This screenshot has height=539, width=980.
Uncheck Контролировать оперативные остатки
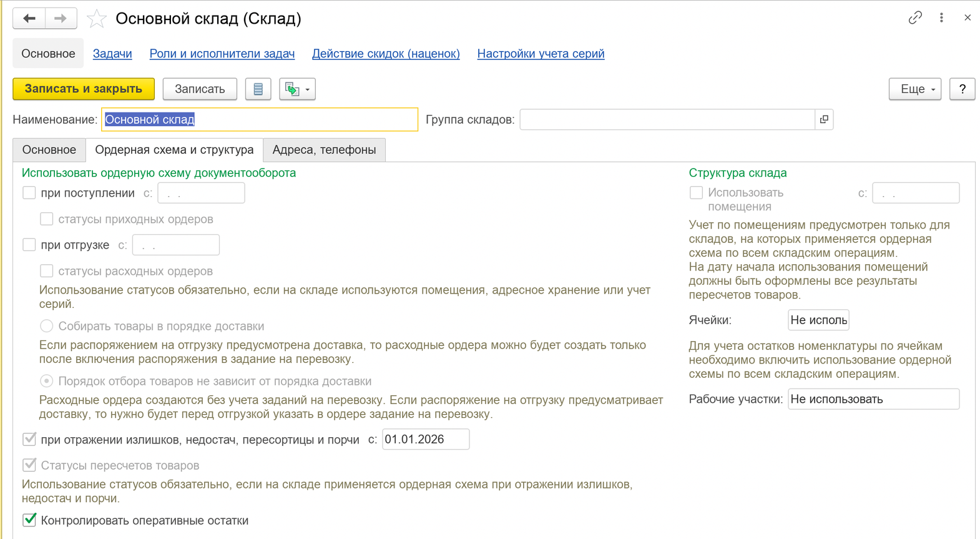[x=29, y=520]
